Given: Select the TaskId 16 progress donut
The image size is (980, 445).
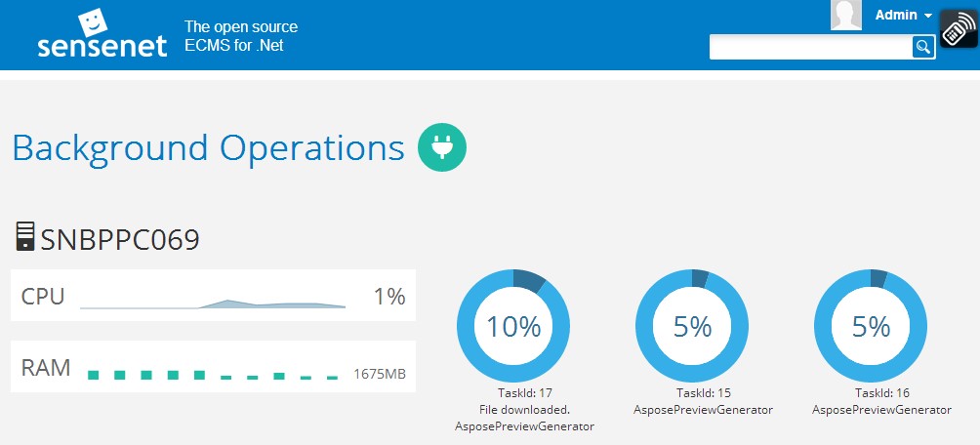Looking at the screenshot, I should pos(871,326).
